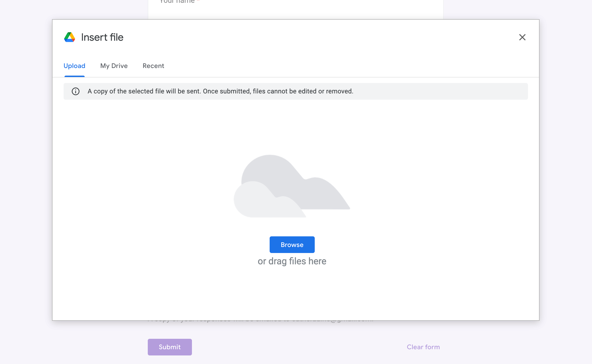Switch to the Upload tab
This screenshot has height=364, width=592.
tap(74, 66)
